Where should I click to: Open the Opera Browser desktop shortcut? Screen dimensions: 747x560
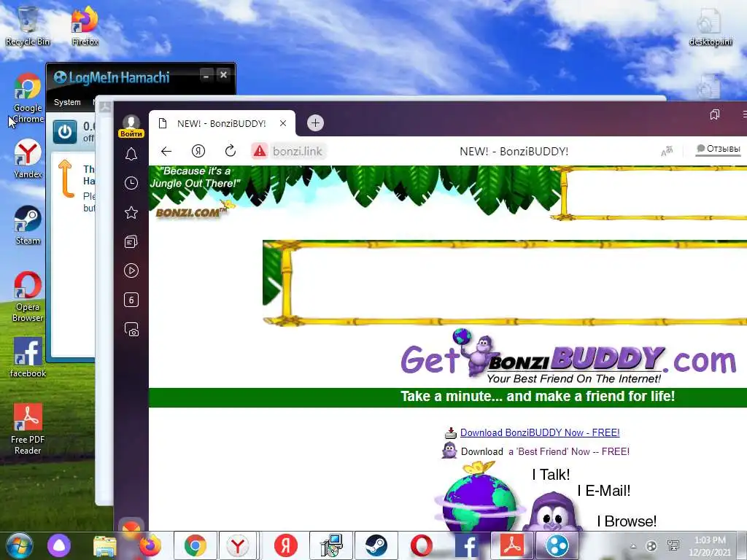pos(28,297)
